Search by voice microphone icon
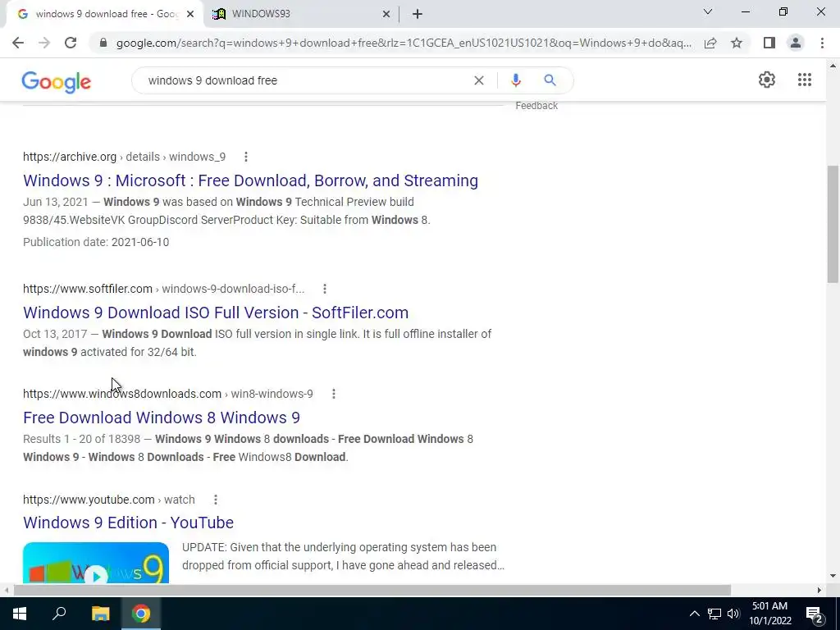Image resolution: width=840 pixels, height=630 pixels. [x=515, y=80]
